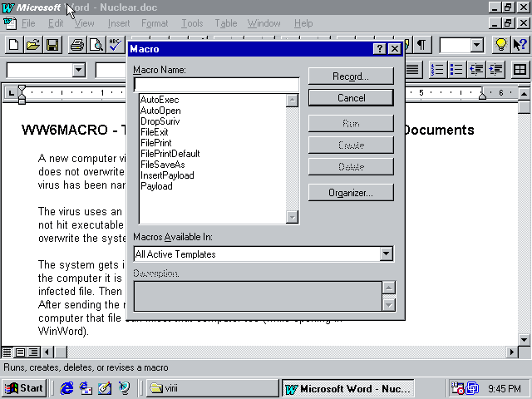Viewport: 532px width, 399px height.
Task: Click the Show Desktop quick launch icon
Action: 105,388
